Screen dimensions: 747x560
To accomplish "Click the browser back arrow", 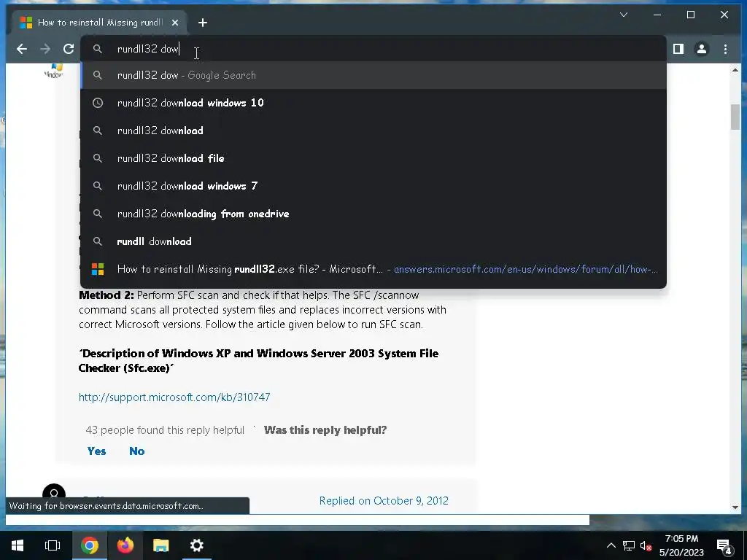I will click(x=21, y=49).
